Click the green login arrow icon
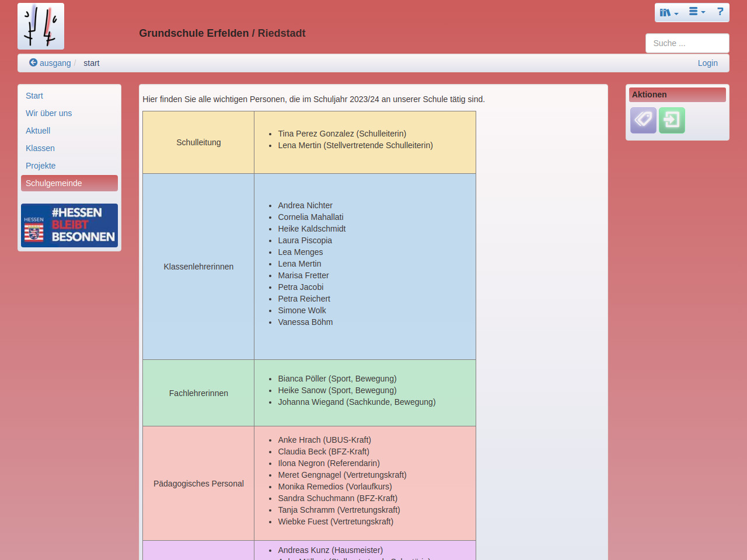The image size is (747, 560). (x=672, y=120)
